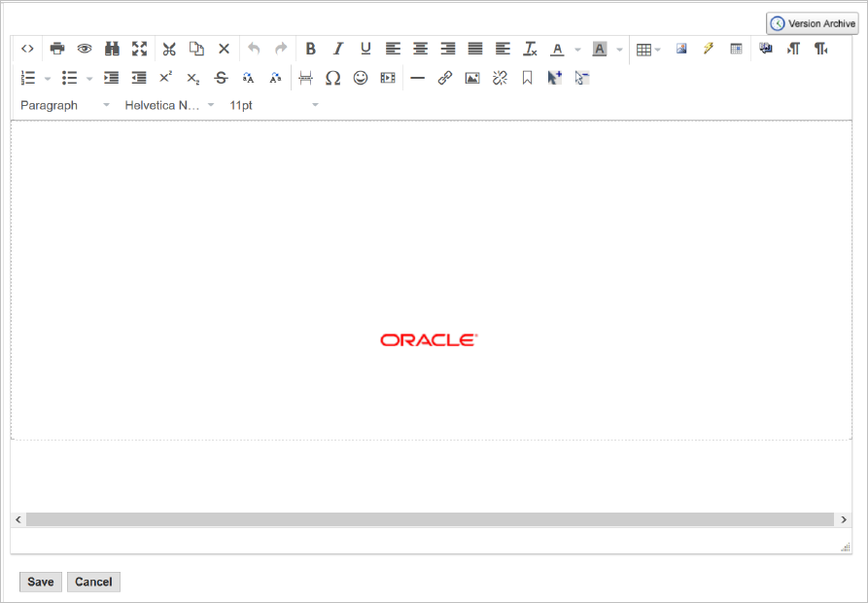Image resolution: width=868 pixels, height=603 pixels.
Task: Click the Cancel button
Action: click(93, 582)
